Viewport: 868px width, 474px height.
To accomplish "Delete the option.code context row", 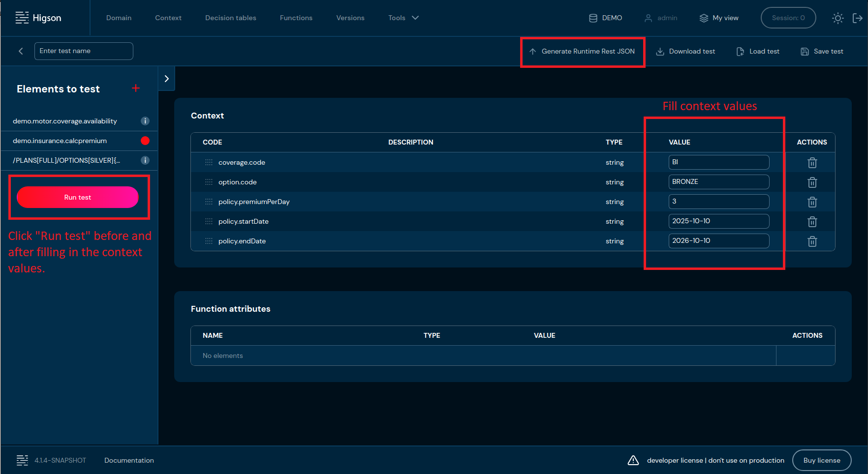I will point(812,182).
